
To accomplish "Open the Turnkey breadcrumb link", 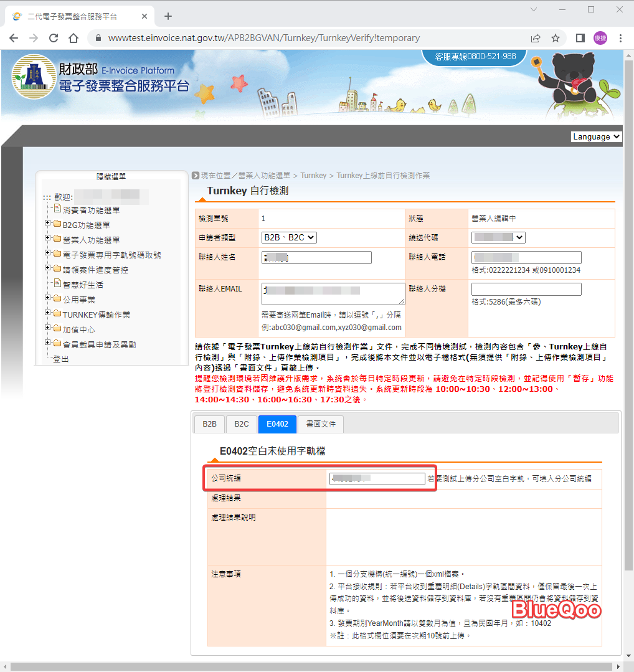I will pos(313,175).
